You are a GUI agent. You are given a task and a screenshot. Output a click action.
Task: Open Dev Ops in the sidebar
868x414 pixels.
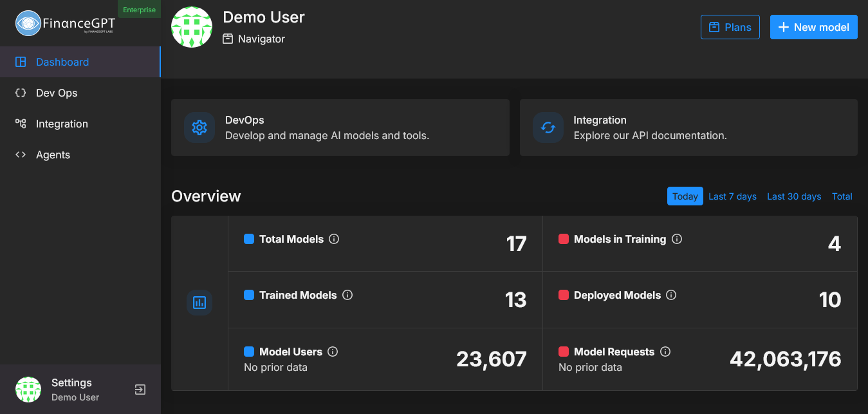point(57,93)
